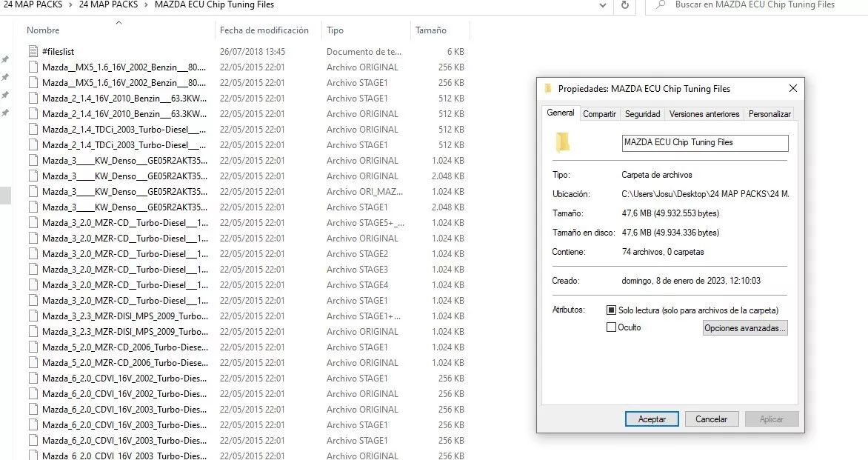The height and width of the screenshot is (460, 868).
Task: Click the Tamaño value 47,6 MB (49.932.553 bytes)
Action: point(670,213)
